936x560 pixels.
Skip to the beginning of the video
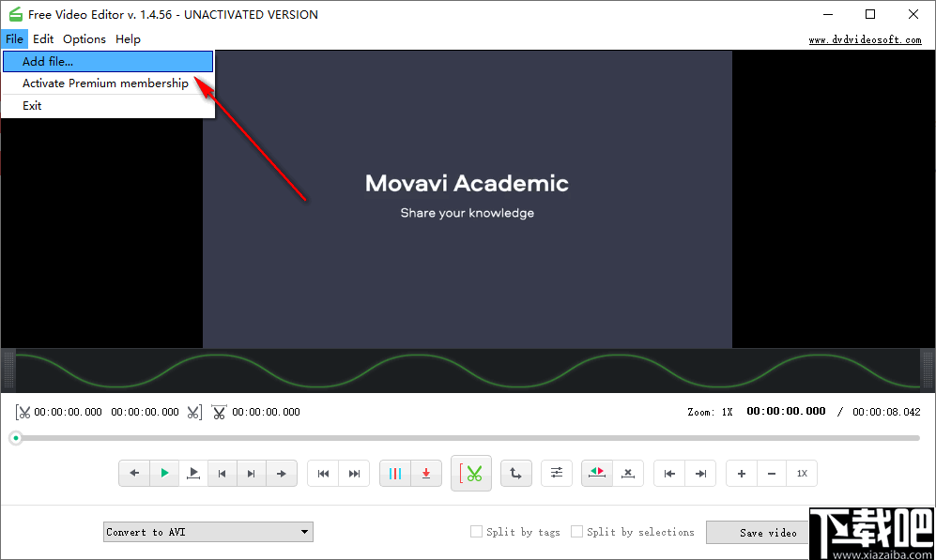324,473
